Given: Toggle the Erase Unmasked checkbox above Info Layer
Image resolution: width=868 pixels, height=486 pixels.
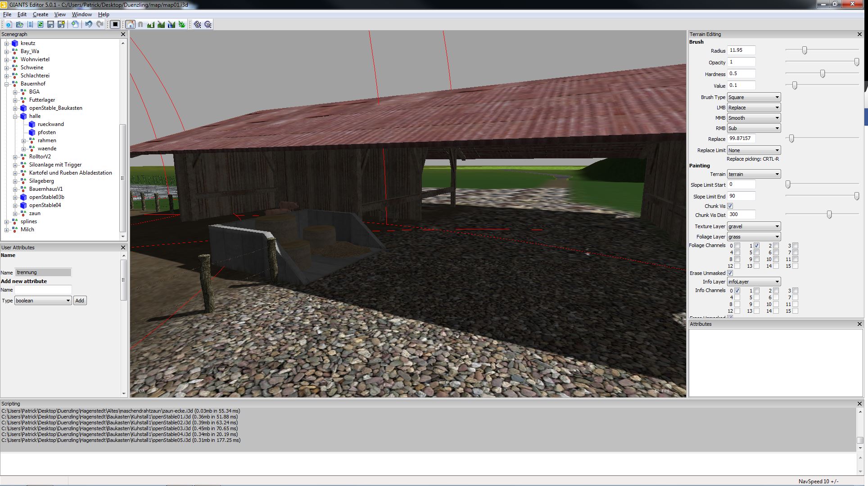Looking at the screenshot, I should click(730, 273).
